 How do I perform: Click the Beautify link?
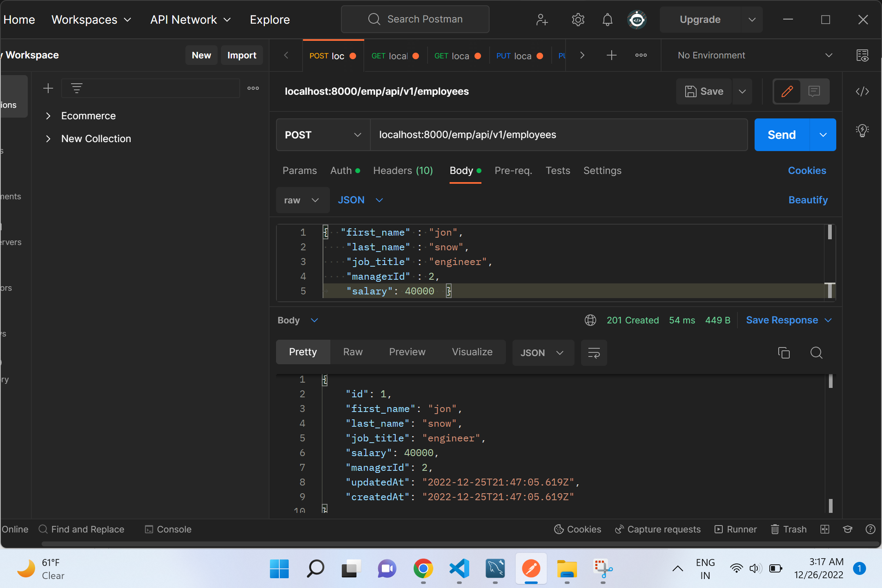coord(808,200)
